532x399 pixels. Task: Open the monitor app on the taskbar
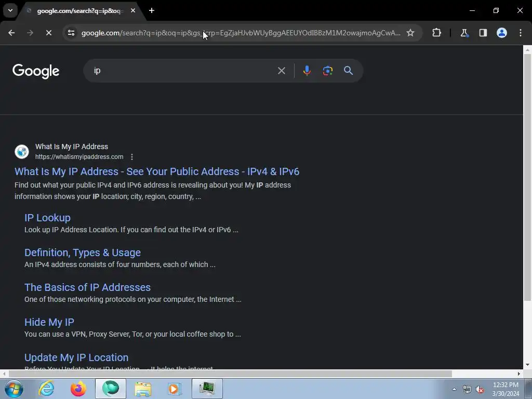click(207, 389)
